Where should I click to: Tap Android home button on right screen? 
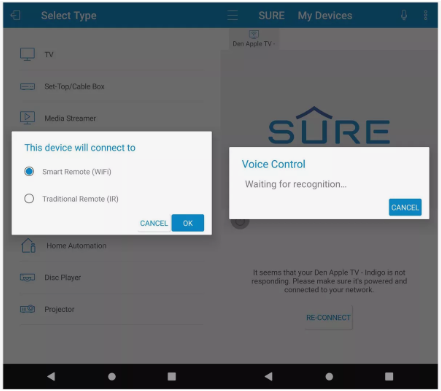click(x=329, y=377)
